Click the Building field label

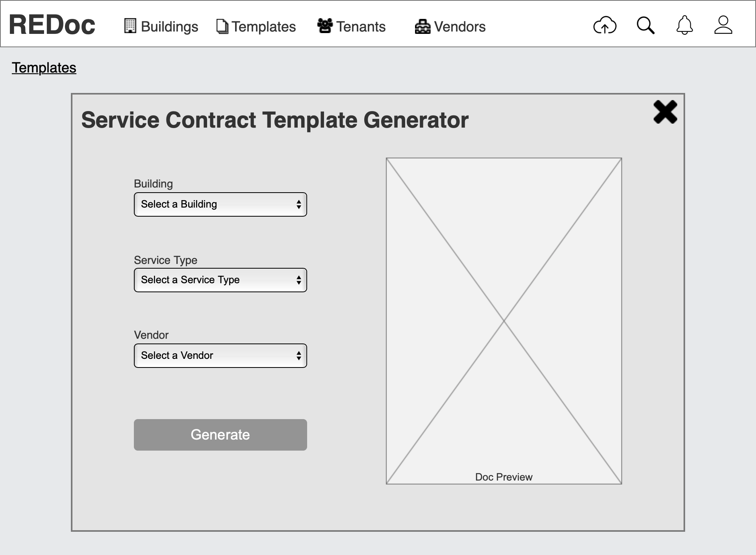[x=153, y=184]
